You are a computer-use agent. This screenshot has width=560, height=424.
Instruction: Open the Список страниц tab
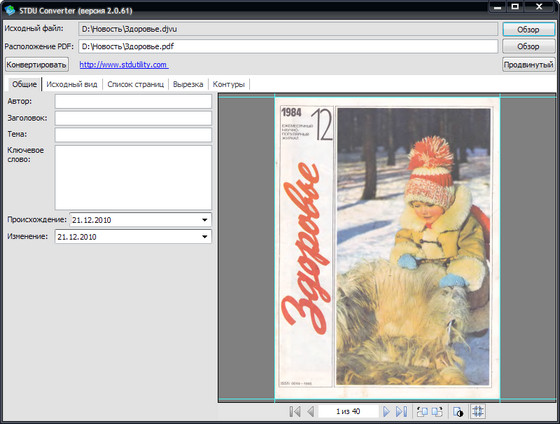pos(135,84)
